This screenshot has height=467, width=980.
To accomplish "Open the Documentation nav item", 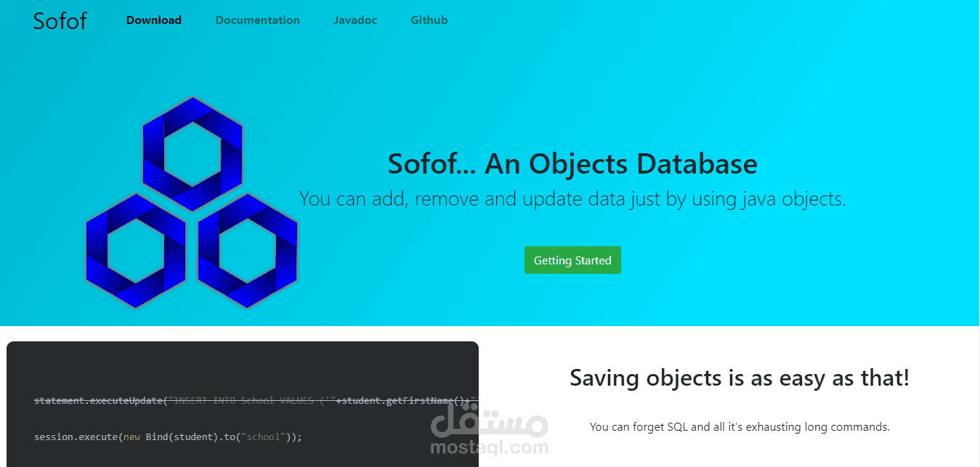I will pos(258,20).
